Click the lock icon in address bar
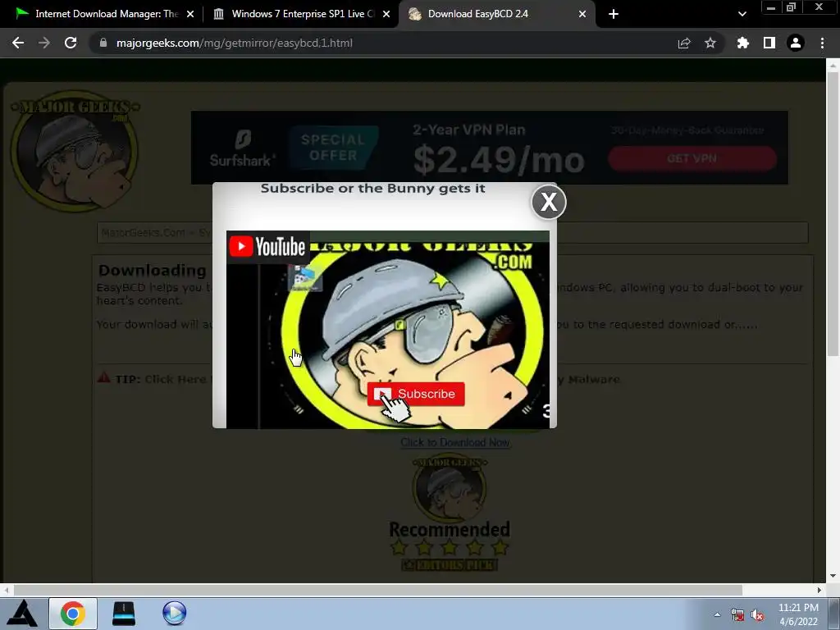The height and width of the screenshot is (630, 840). point(103,43)
